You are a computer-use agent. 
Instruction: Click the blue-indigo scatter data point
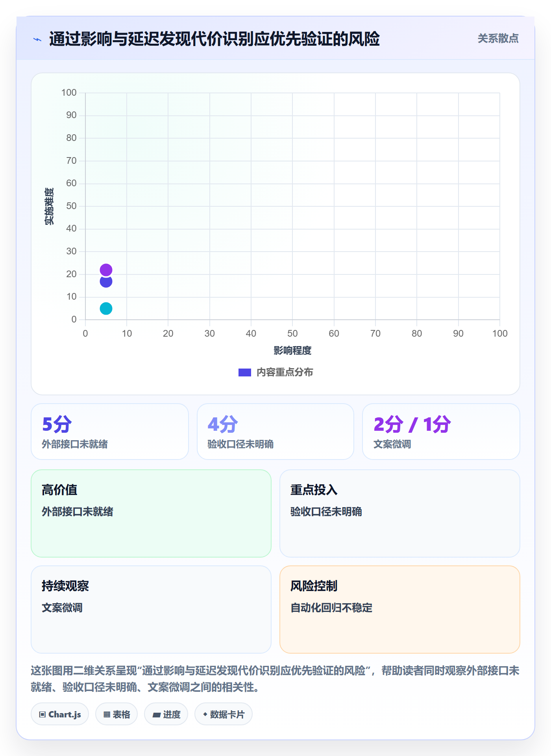coord(106,281)
